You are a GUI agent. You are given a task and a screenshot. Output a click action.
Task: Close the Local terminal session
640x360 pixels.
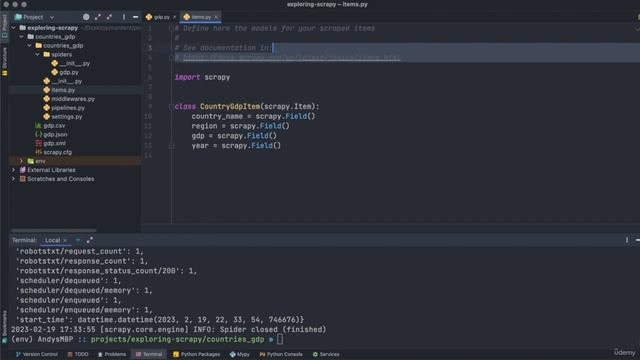click(x=65, y=240)
